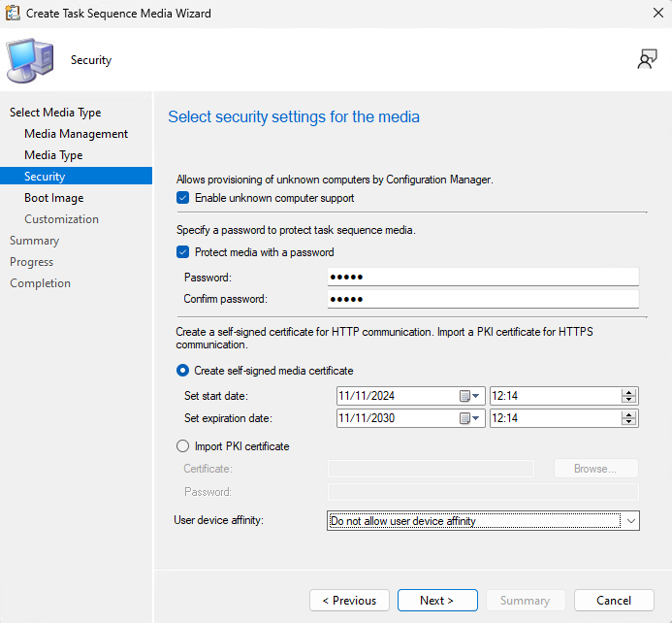This screenshot has height=623, width=672.
Task: Click expiration time spinner arrows
Action: coord(628,418)
